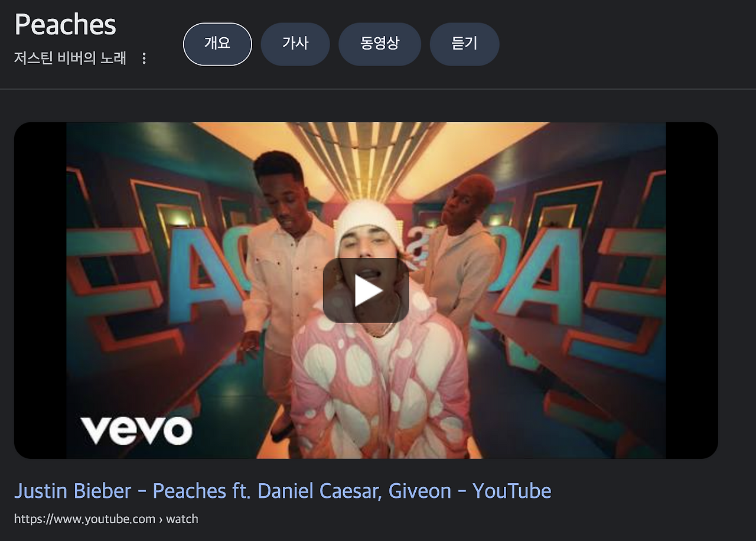Go to the 듣기 tab

(464, 44)
